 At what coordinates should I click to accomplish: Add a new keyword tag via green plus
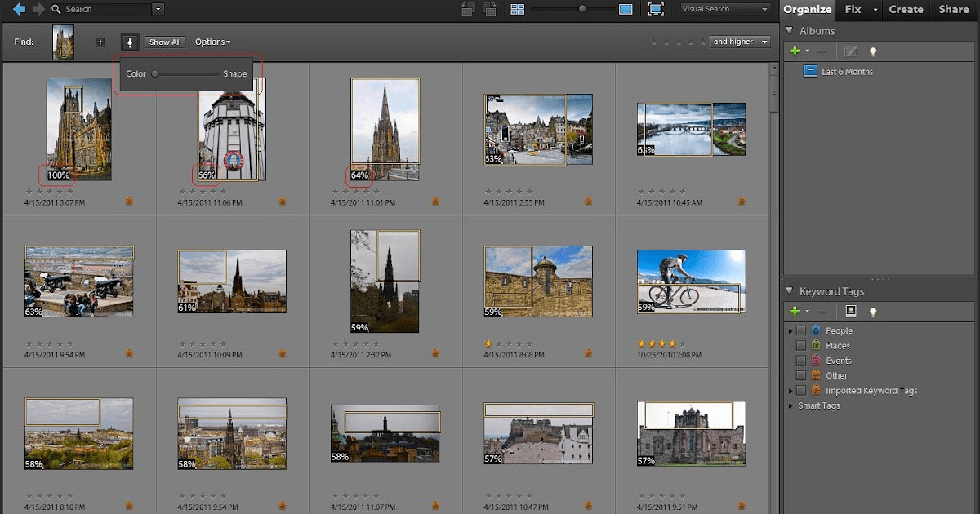point(794,311)
